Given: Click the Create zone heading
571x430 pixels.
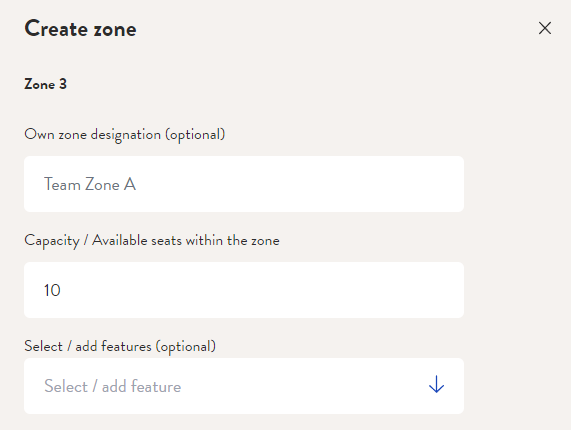Looking at the screenshot, I should tap(80, 28).
